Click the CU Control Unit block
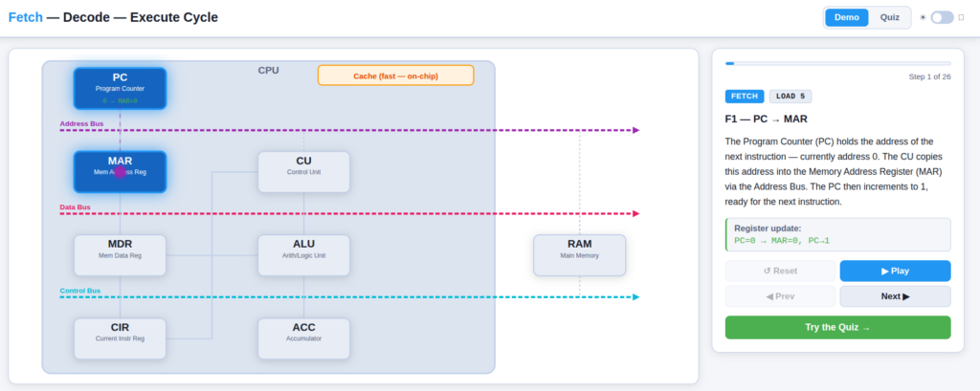 (x=303, y=172)
